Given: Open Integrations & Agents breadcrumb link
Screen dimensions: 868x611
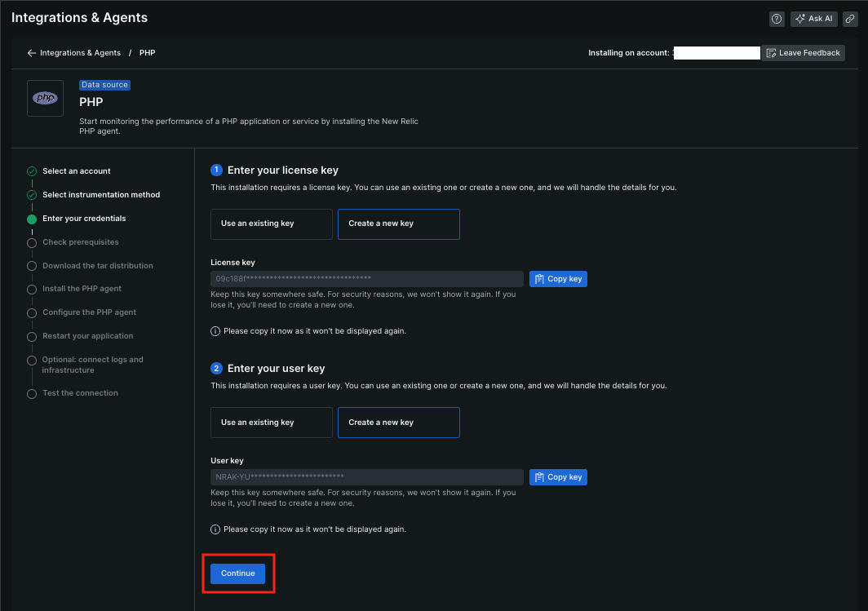Looking at the screenshot, I should pos(80,53).
